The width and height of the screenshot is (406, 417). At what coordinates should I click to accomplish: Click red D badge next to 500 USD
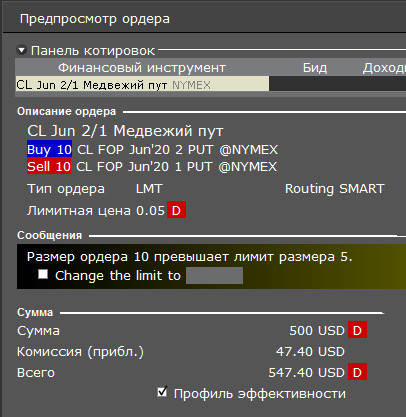357,330
